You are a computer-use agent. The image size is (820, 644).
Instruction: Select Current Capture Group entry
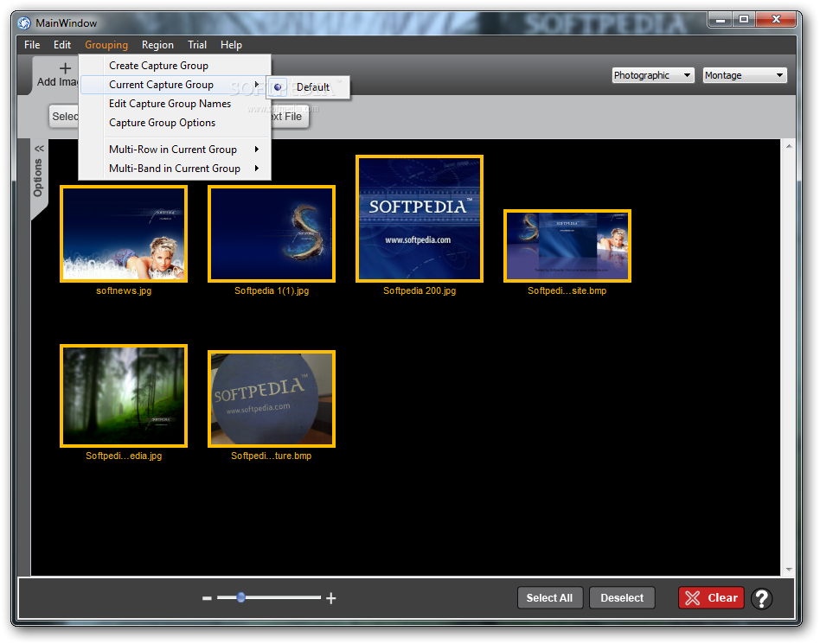pyautogui.click(x=175, y=85)
